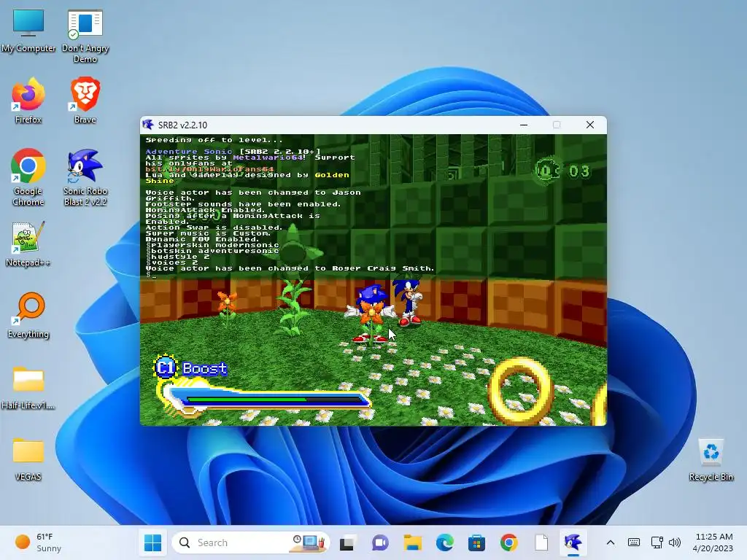Open network status tray icon
This screenshot has height=560, width=747.
click(657, 542)
